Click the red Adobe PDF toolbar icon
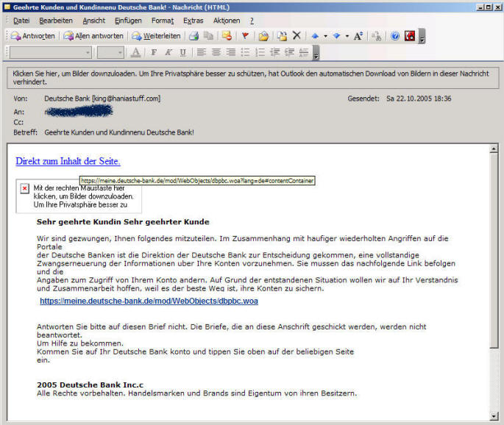Screen dimensions: 504x425 click(410, 36)
